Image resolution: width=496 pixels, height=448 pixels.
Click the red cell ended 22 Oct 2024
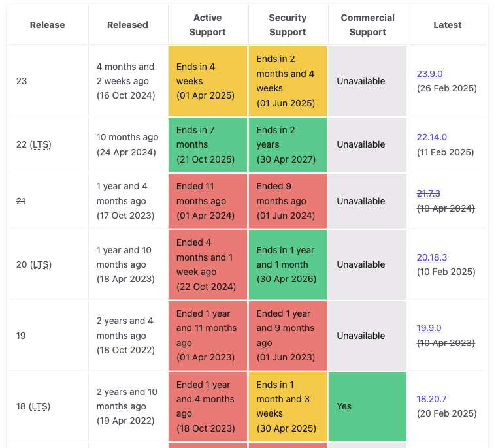208,264
